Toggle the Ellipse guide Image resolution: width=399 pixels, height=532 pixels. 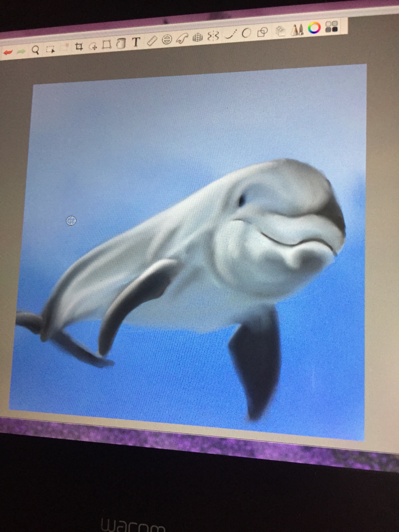pyautogui.click(x=167, y=39)
